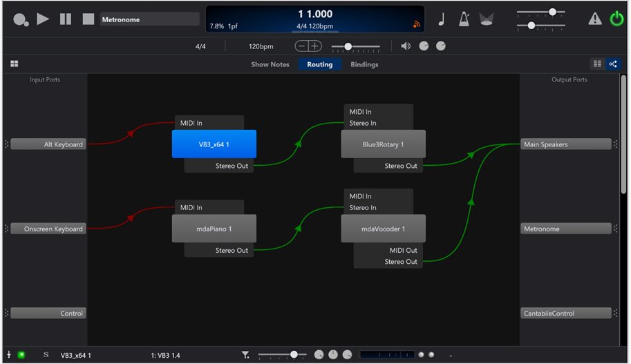Click the Stop transport button

88,19
